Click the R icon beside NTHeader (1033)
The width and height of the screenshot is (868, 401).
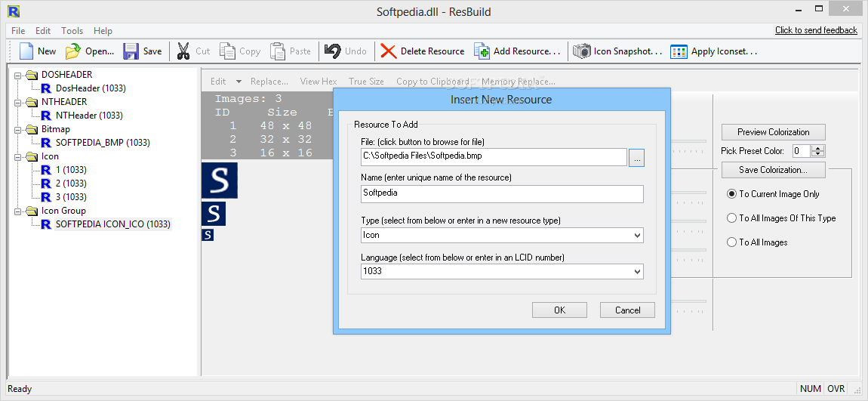tap(47, 116)
